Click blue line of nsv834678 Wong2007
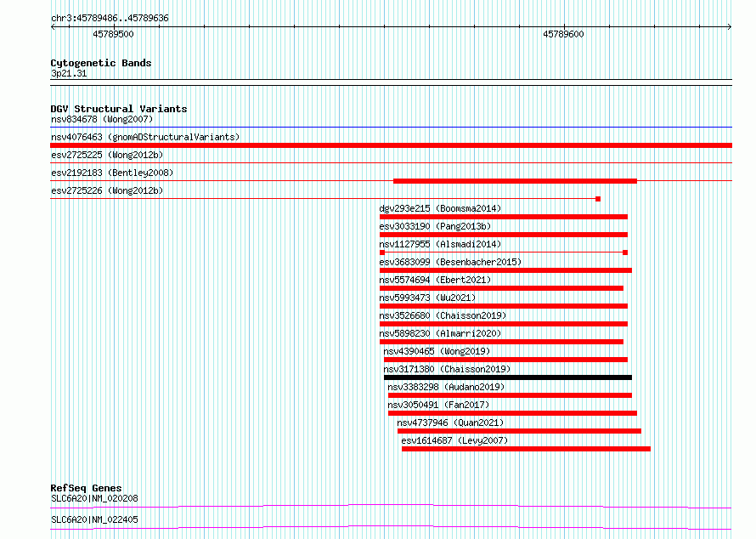The image size is (756, 539). 391,128
